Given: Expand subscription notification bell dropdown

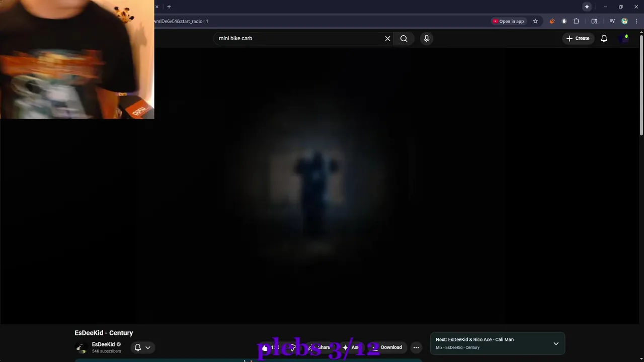Looking at the screenshot, I should [x=142, y=347].
